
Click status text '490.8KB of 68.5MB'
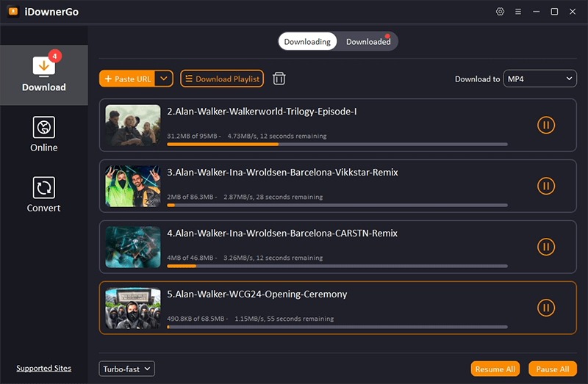tap(196, 319)
